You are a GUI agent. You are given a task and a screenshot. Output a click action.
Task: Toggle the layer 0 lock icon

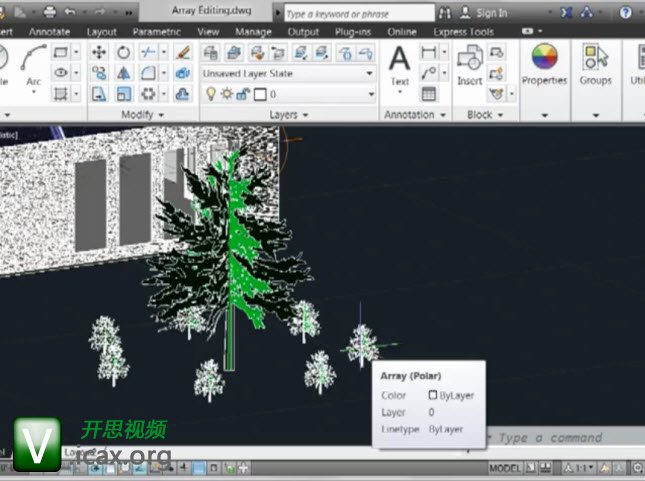pyautogui.click(x=241, y=94)
